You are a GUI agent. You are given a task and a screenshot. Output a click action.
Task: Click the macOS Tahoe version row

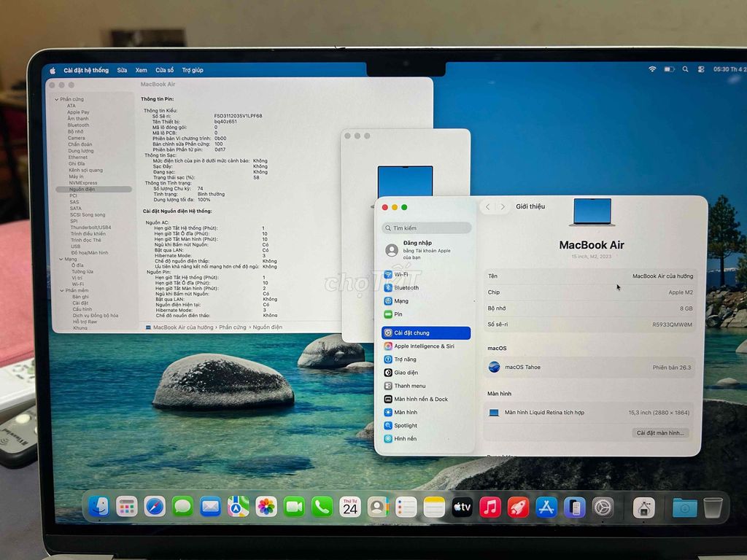(x=590, y=367)
